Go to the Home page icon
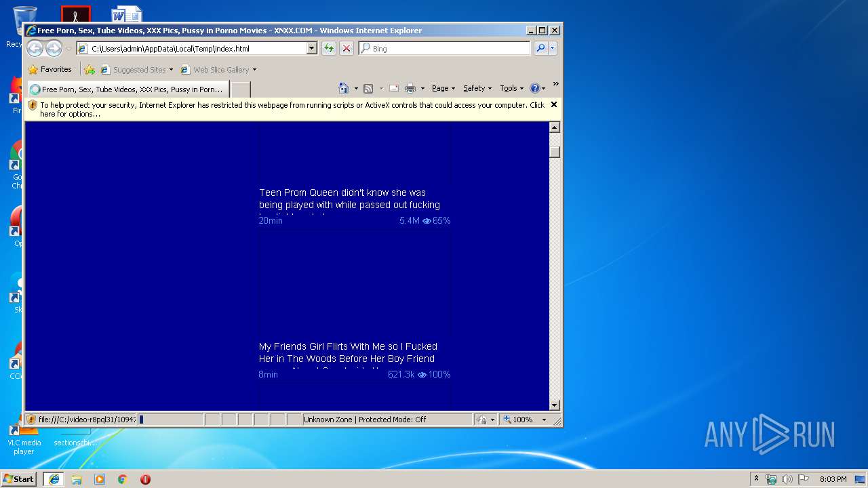The image size is (868, 488). coord(344,88)
